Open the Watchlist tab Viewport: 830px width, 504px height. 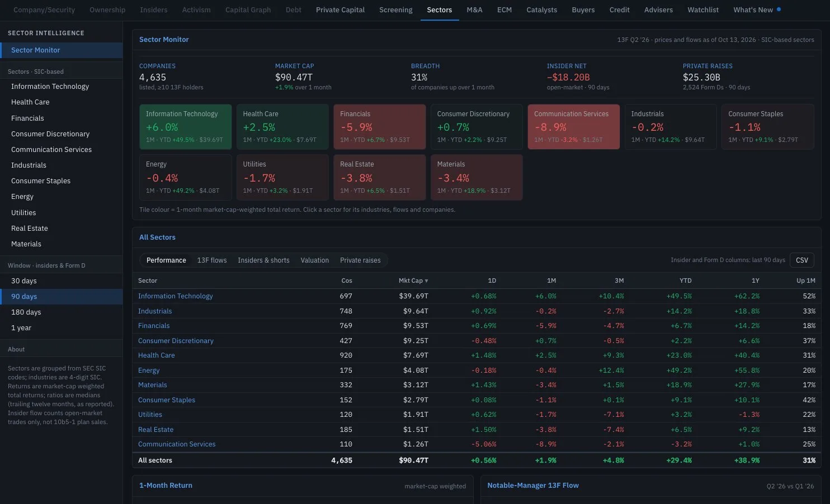pyautogui.click(x=703, y=9)
